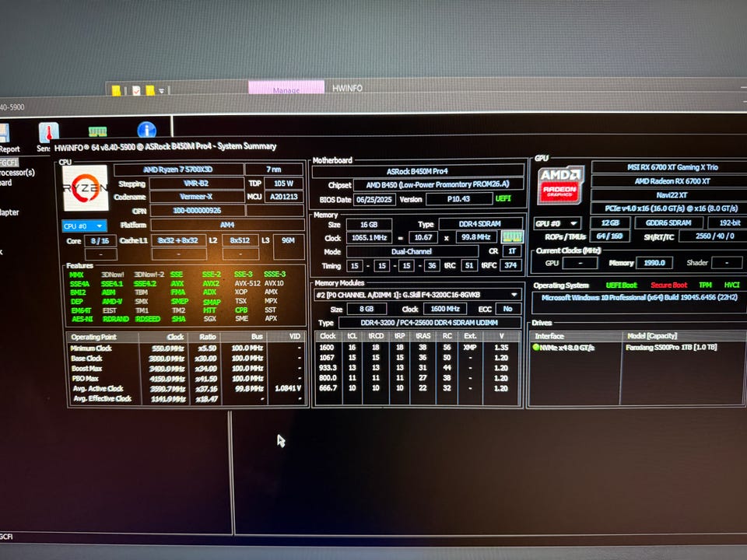Click the 7 nm process field
This screenshot has width=747, height=560.
tap(274, 170)
